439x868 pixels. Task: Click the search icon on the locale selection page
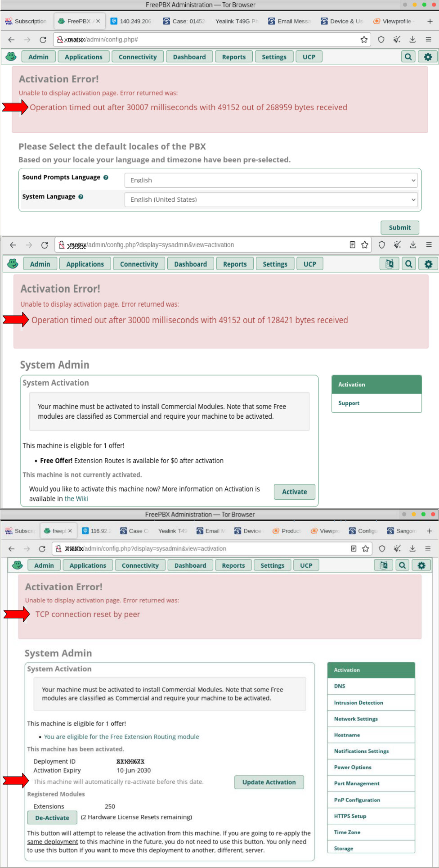point(408,57)
